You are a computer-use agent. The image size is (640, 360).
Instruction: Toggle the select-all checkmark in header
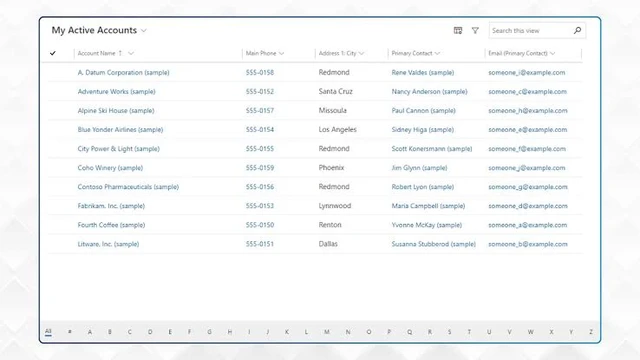pos(53,53)
